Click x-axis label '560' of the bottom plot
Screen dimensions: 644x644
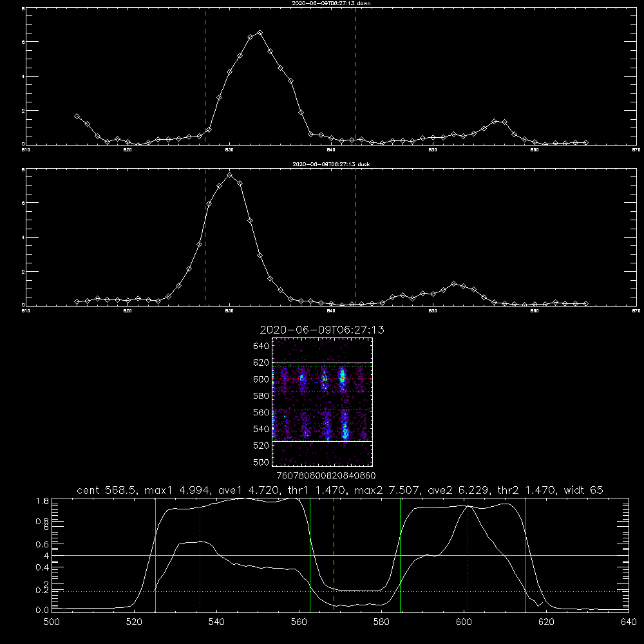[x=299, y=622]
